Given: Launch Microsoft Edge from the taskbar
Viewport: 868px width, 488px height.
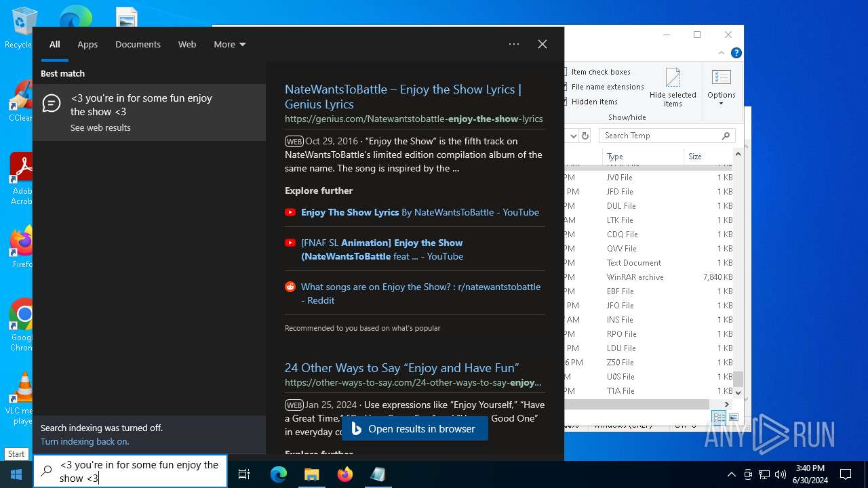Looking at the screenshot, I should point(279,474).
